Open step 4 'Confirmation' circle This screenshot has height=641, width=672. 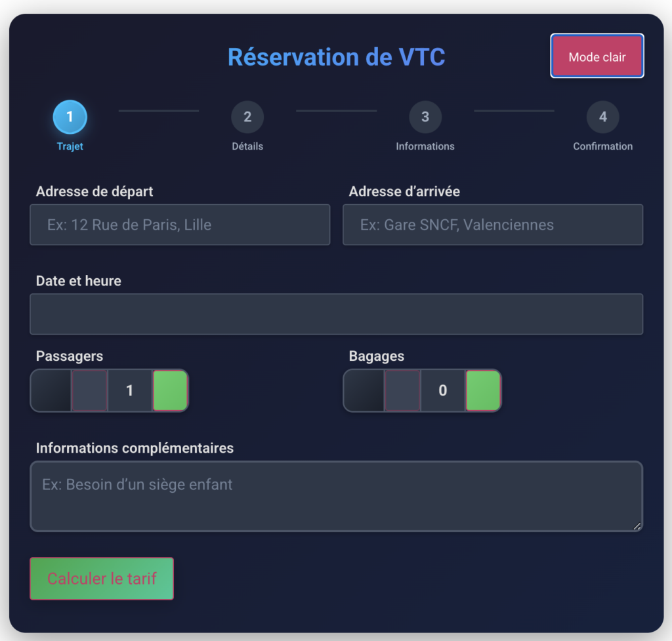pos(602,117)
